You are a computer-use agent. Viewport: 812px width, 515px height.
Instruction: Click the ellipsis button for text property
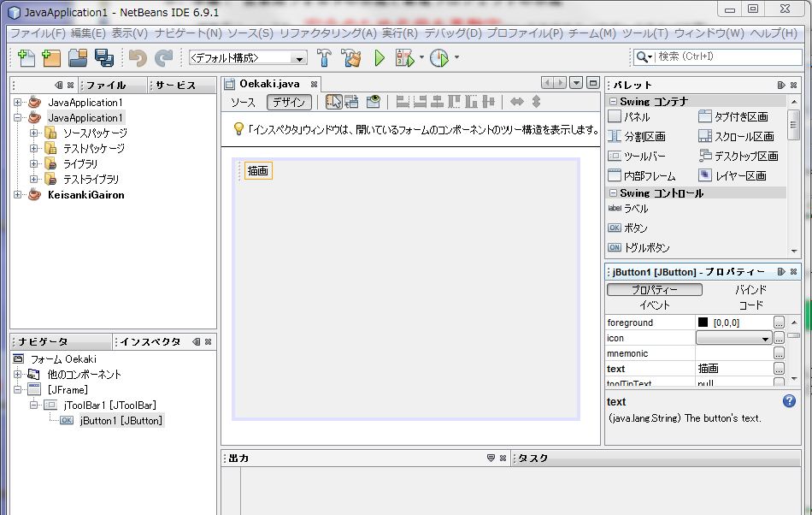[779, 369]
